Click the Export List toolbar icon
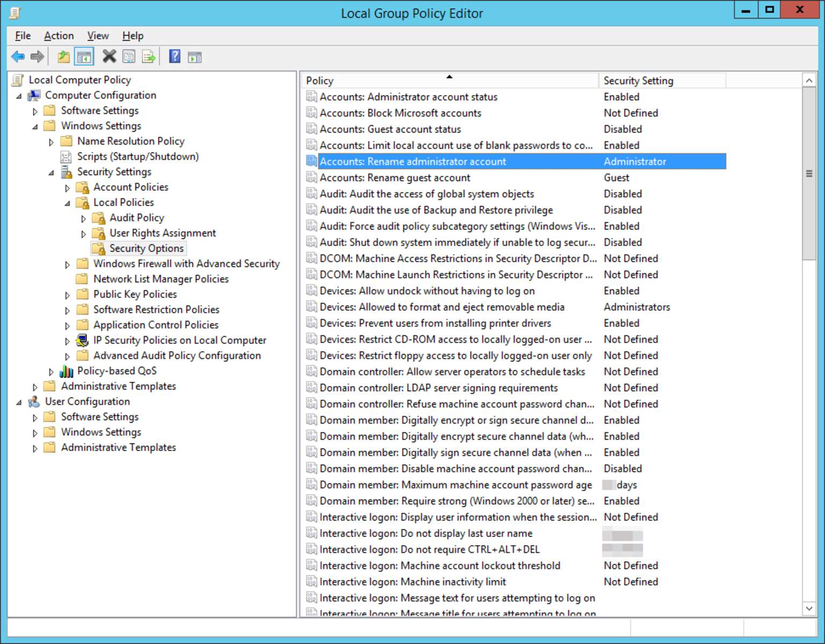This screenshot has height=644, width=825. (148, 56)
